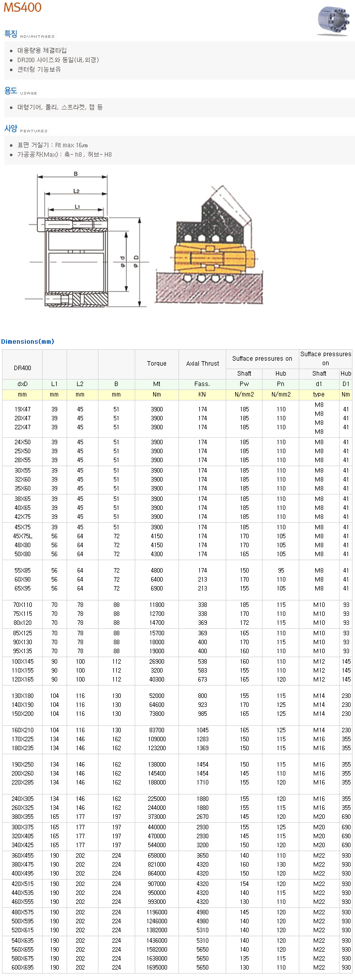Click the Pn subheader cell
This screenshot has height=980, width=355.
pos(281,384)
